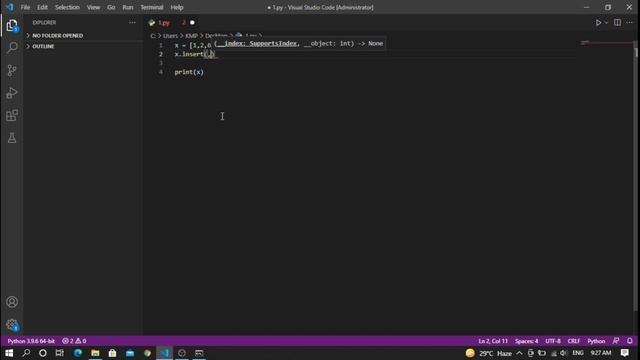Open Windows taskbar search
Screen dimensions: 640x360
(x=26, y=353)
